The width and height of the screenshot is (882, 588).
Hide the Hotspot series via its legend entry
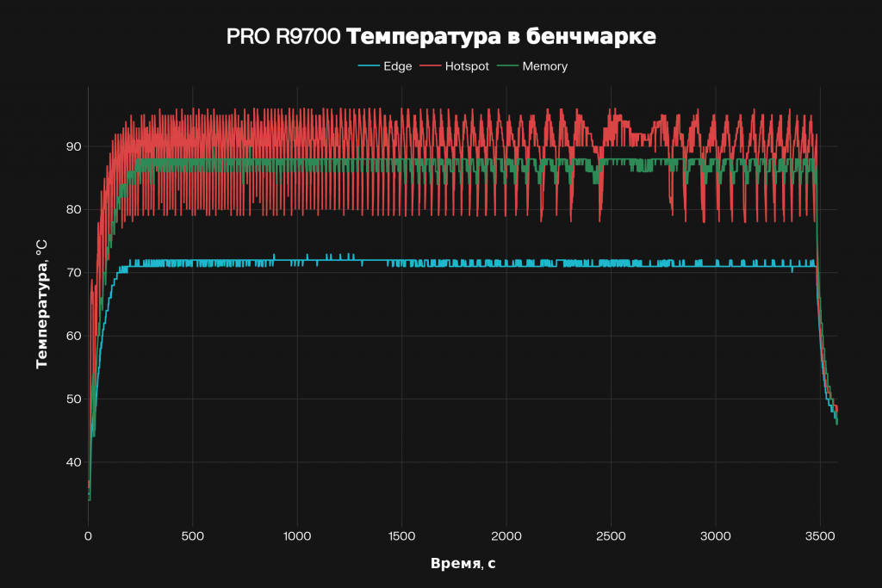pos(454,66)
